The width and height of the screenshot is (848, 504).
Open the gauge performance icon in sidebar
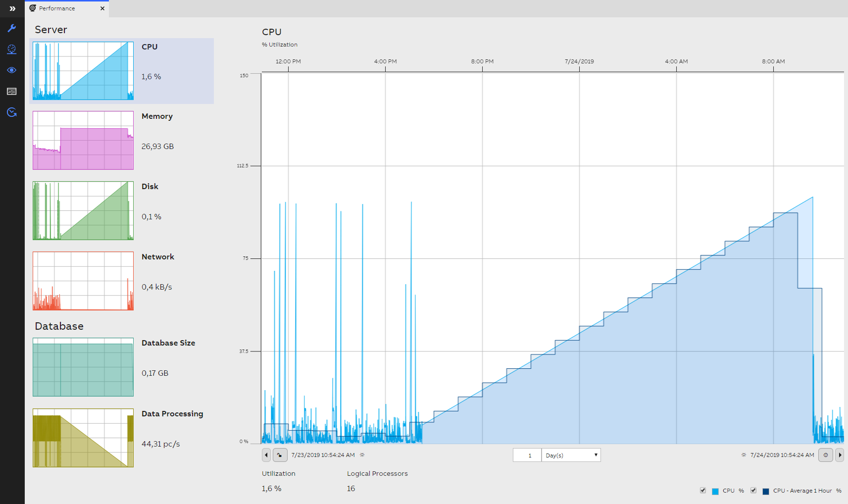point(12,49)
